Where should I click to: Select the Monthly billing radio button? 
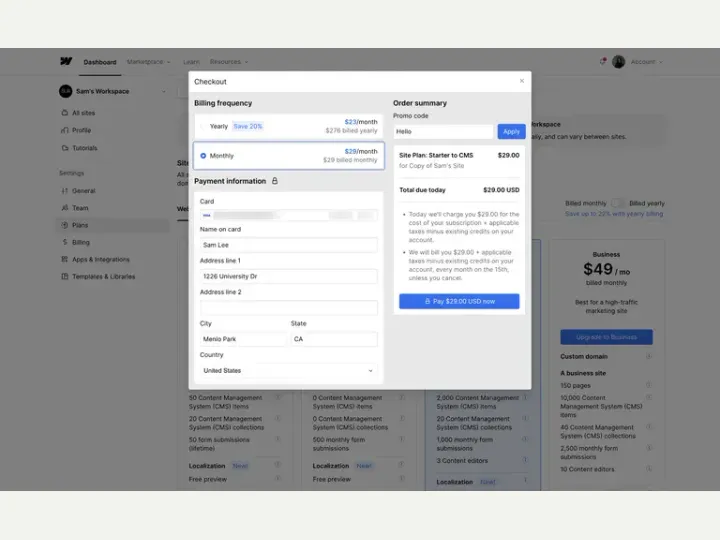click(203, 156)
